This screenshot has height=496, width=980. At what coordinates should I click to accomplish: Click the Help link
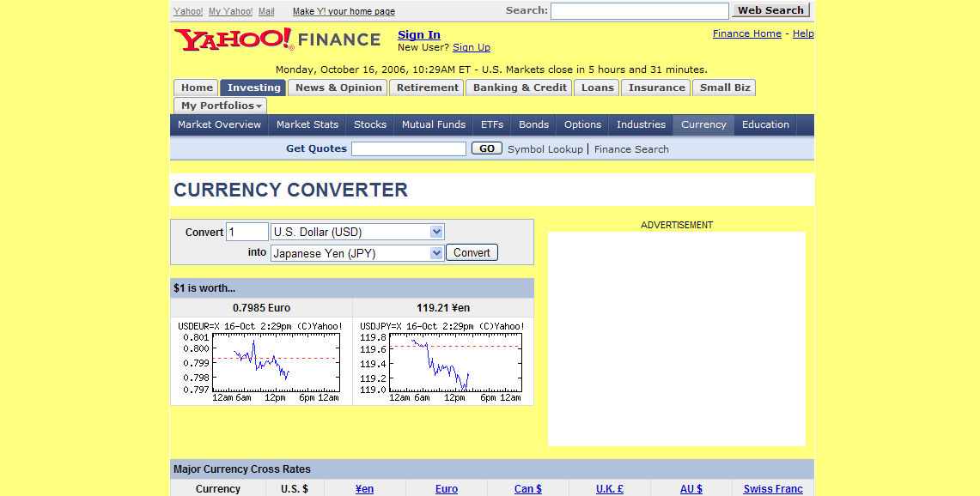803,33
